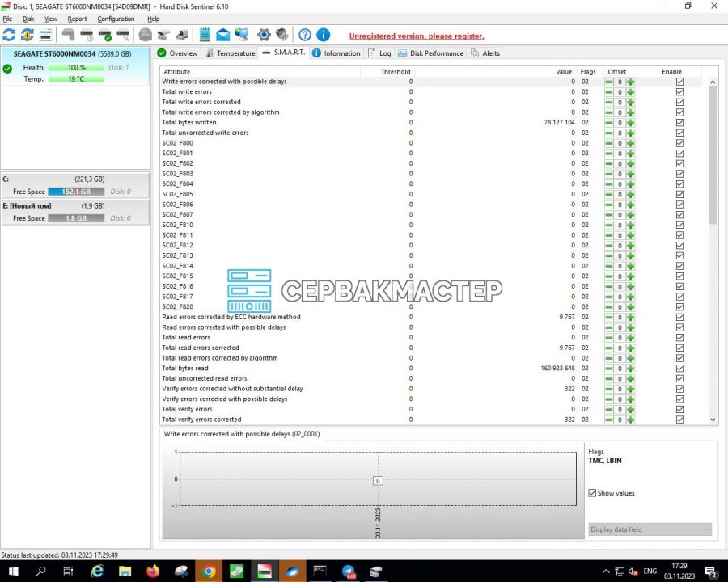Click the refresh icon with warning triangle
Screen dimensions: 728x582
pos(28,35)
